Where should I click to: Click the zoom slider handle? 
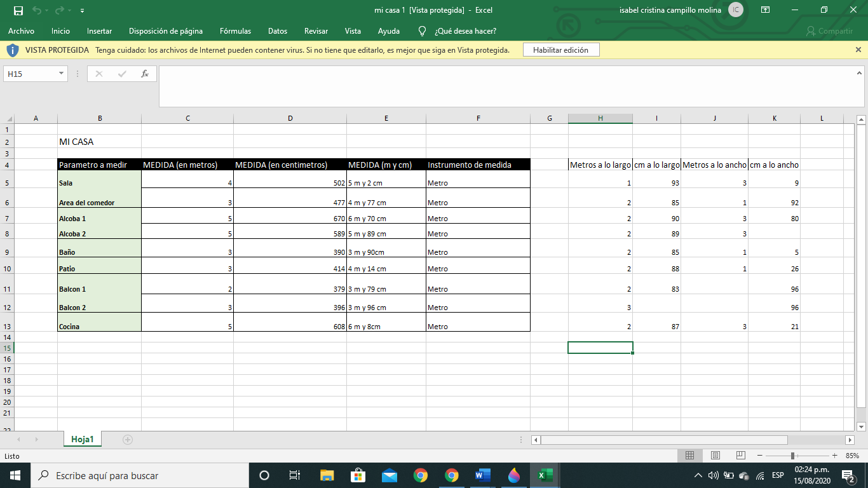click(x=792, y=456)
